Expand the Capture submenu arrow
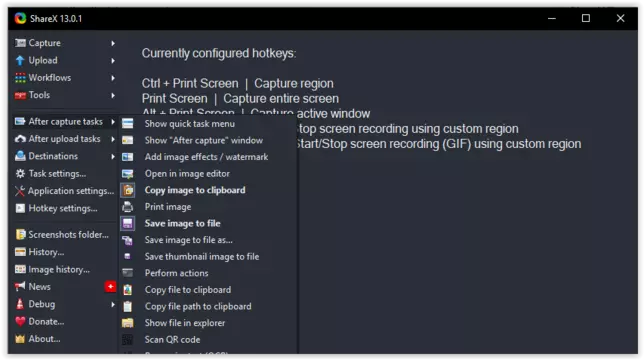This screenshot has width=644, height=360. tap(113, 43)
